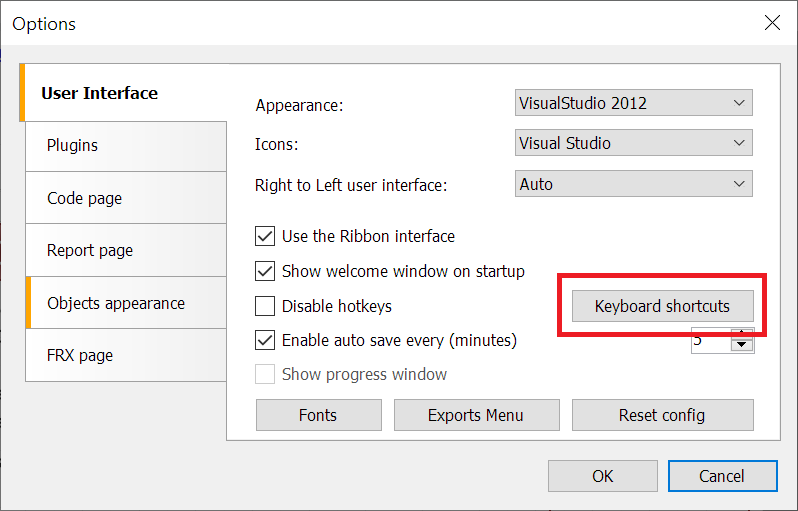The height and width of the screenshot is (511, 798).
Task: Toggle Enable auto save checkbox
Action: [x=265, y=340]
